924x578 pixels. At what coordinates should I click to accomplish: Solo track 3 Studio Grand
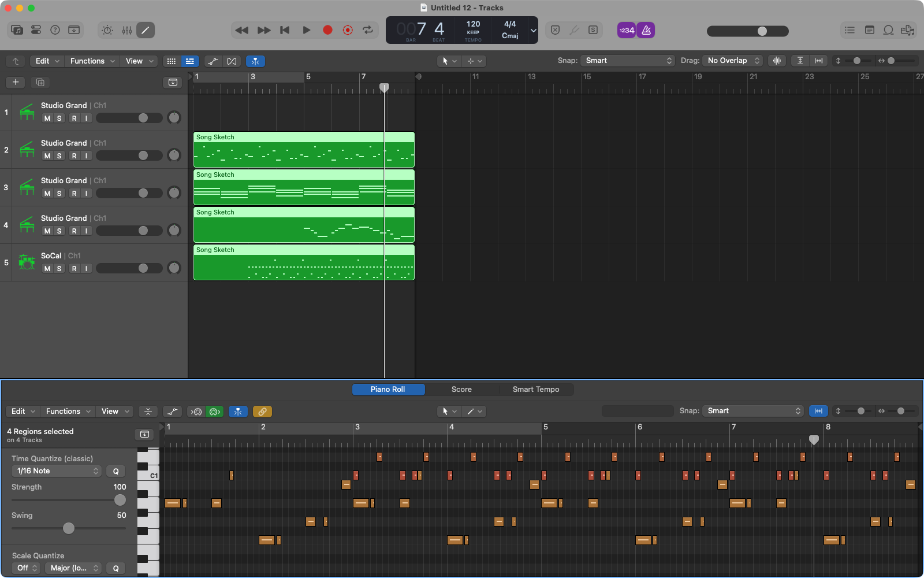[59, 193]
